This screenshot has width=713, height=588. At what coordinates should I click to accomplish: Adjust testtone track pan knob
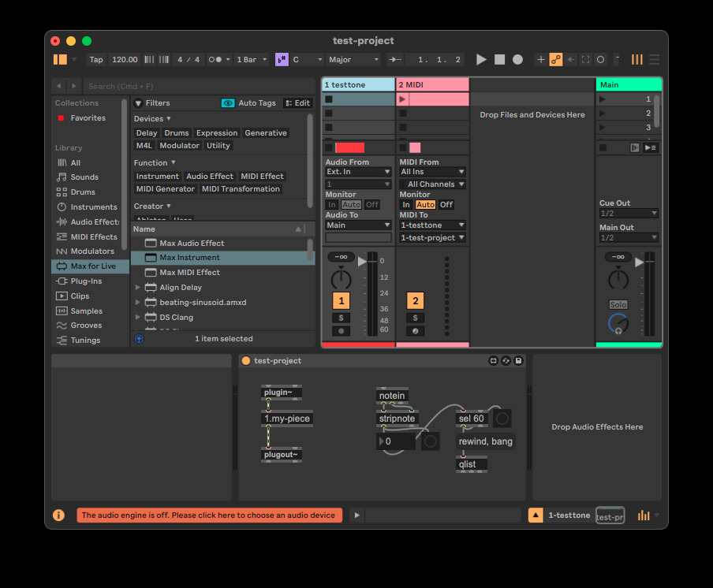pyautogui.click(x=341, y=279)
